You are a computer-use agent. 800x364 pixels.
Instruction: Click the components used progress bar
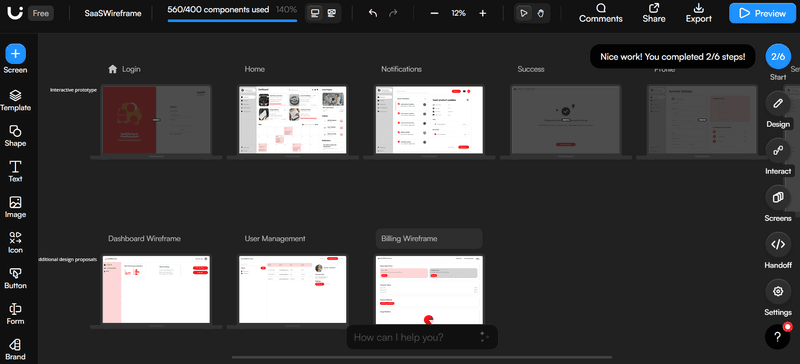(x=232, y=21)
